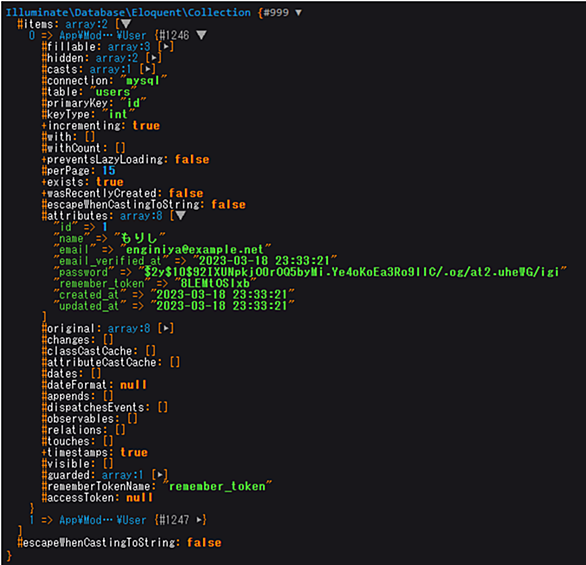
Task: Click the #appends empty array
Action: (x=108, y=396)
